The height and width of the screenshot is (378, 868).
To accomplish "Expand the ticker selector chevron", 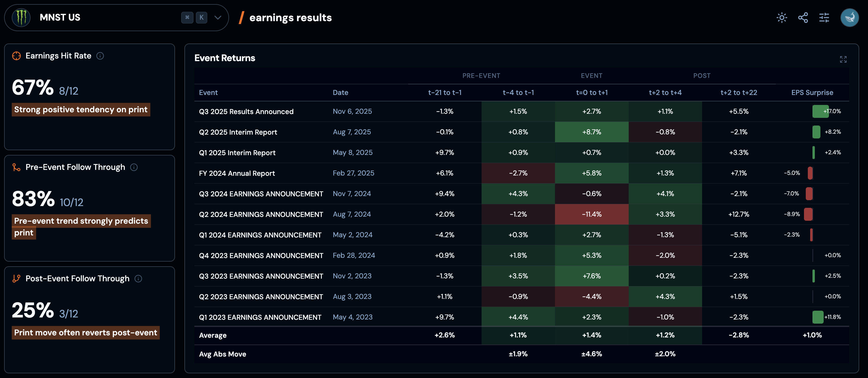I will (x=218, y=18).
